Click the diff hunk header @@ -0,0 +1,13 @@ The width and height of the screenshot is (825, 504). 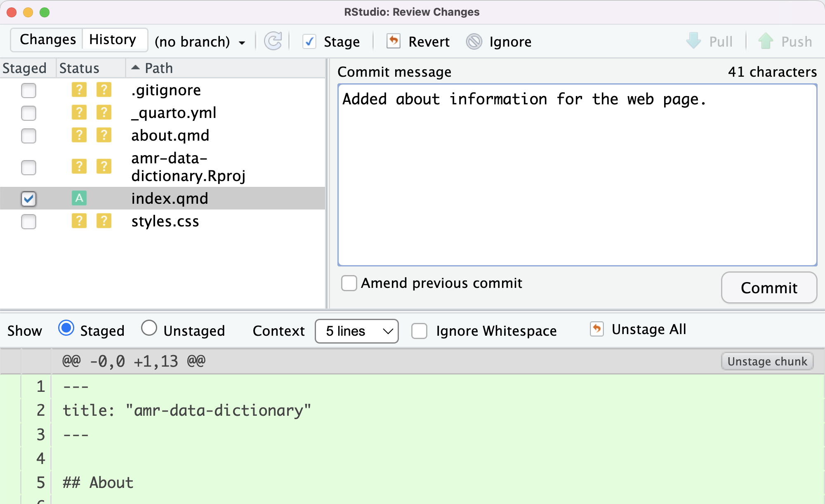(x=134, y=361)
